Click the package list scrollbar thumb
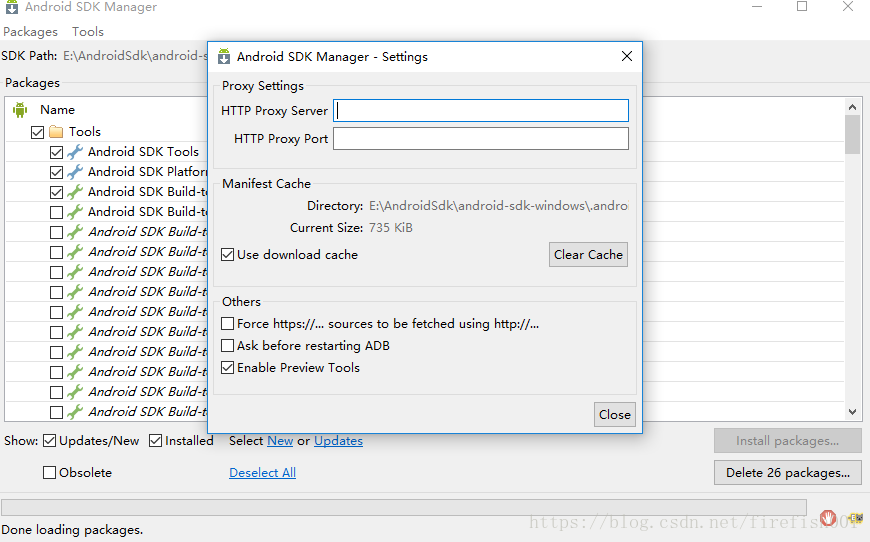870x542 pixels. [852, 134]
